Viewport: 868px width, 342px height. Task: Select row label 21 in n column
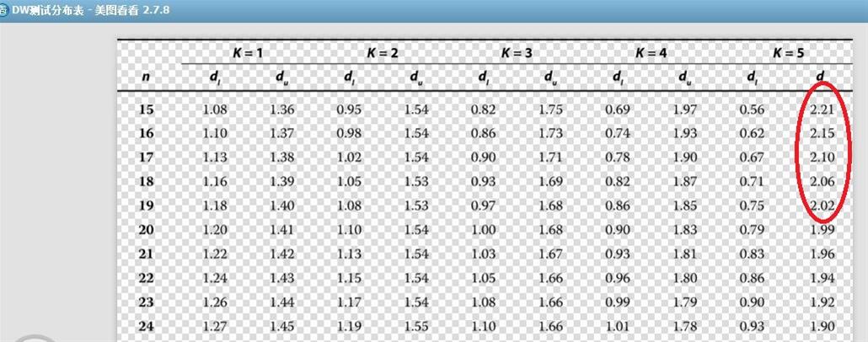[146, 254]
